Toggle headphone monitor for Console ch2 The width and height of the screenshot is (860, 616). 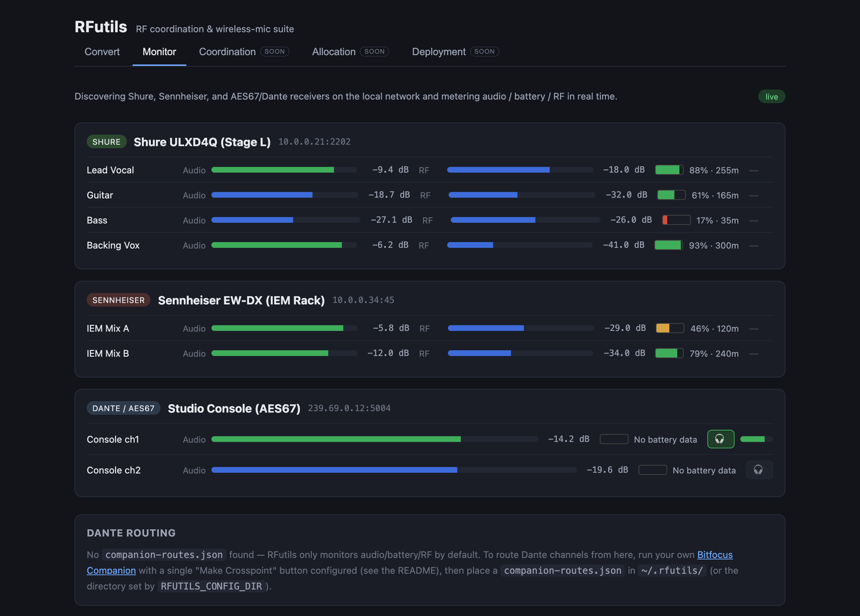(759, 470)
